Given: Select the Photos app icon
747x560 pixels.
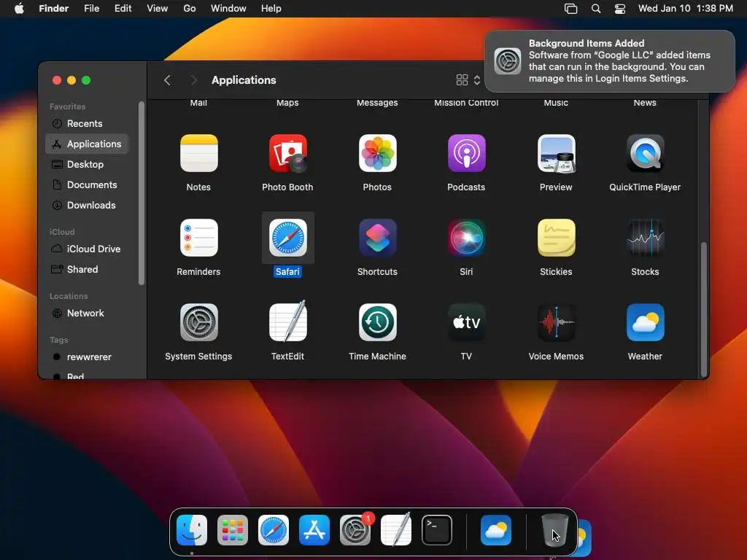Looking at the screenshot, I should (x=377, y=153).
